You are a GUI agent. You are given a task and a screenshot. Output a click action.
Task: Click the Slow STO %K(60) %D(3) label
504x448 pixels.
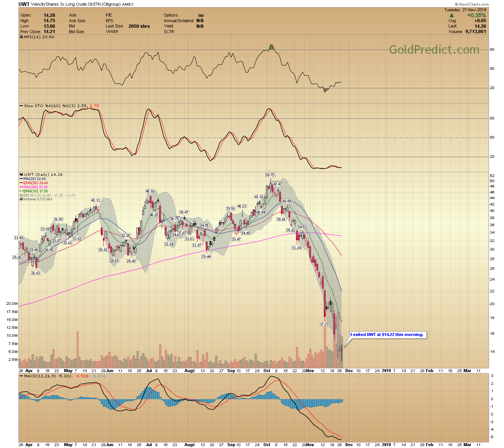tap(50, 106)
